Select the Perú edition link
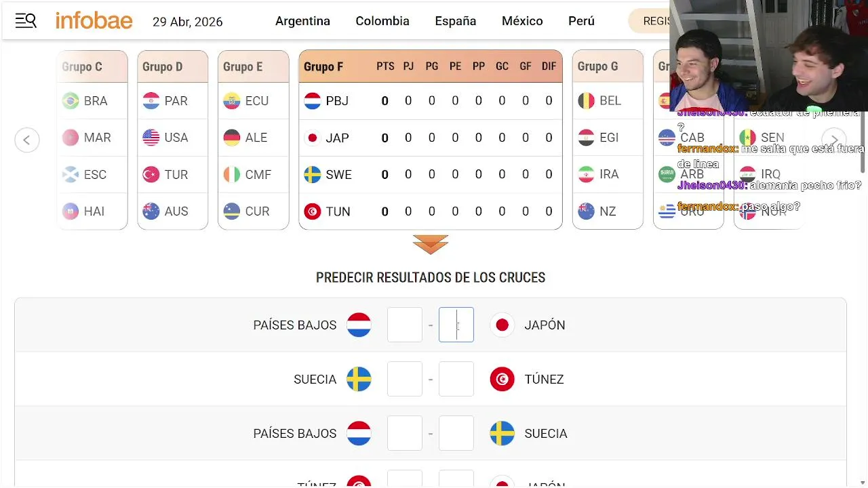The width and height of the screenshot is (868, 488). pos(581,21)
